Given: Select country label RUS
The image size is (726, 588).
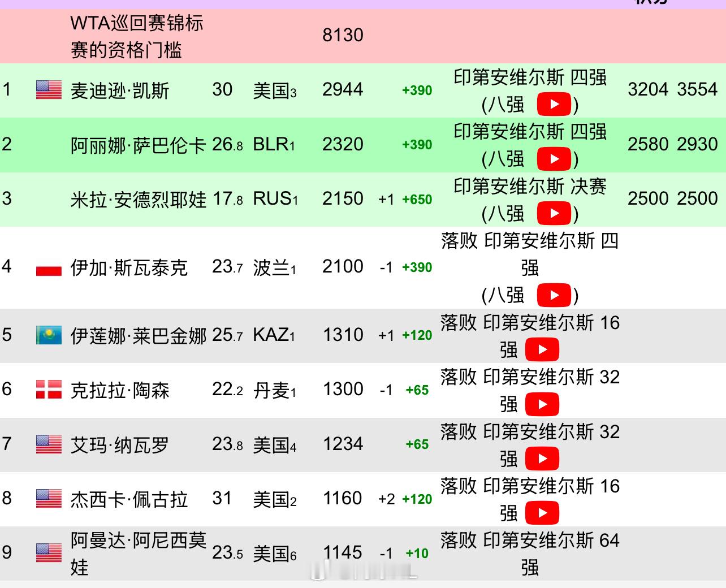Looking at the screenshot, I should (273, 198).
